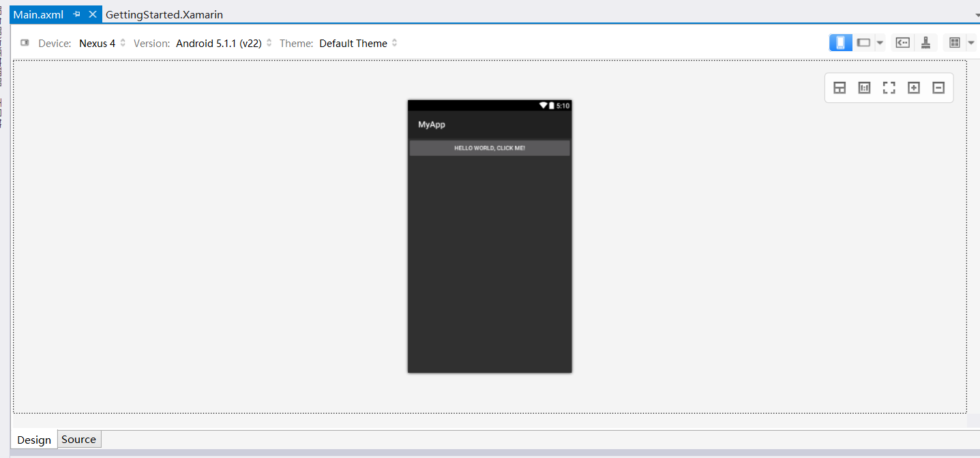
Task: Zoom out of the designer
Action: tap(938, 87)
